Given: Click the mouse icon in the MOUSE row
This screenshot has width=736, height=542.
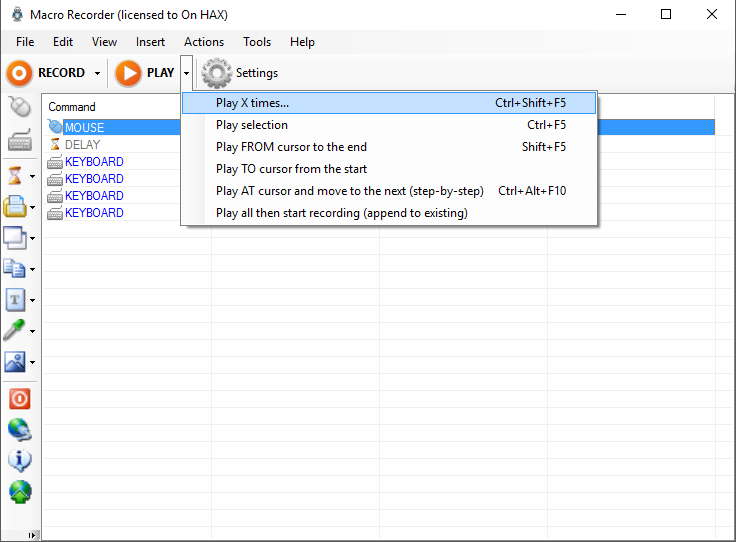Looking at the screenshot, I should click(55, 127).
